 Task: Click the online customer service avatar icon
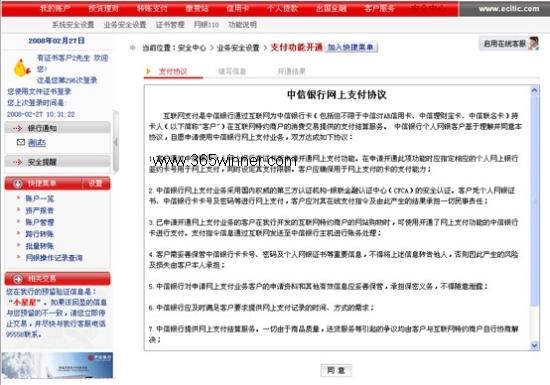533,43
